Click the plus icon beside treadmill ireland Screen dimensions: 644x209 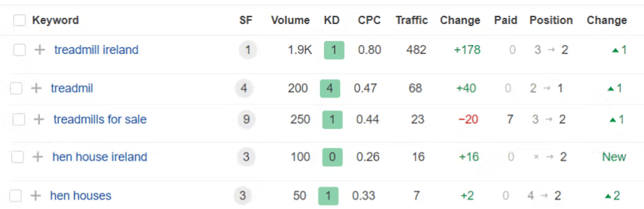(40, 50)
